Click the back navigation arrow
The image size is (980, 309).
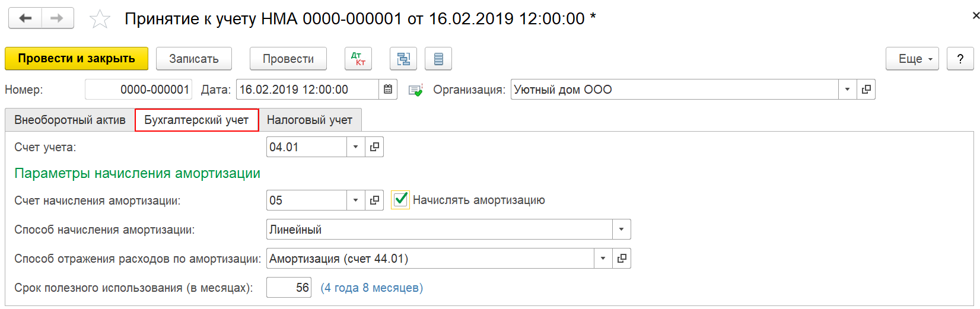pos(25,18)
